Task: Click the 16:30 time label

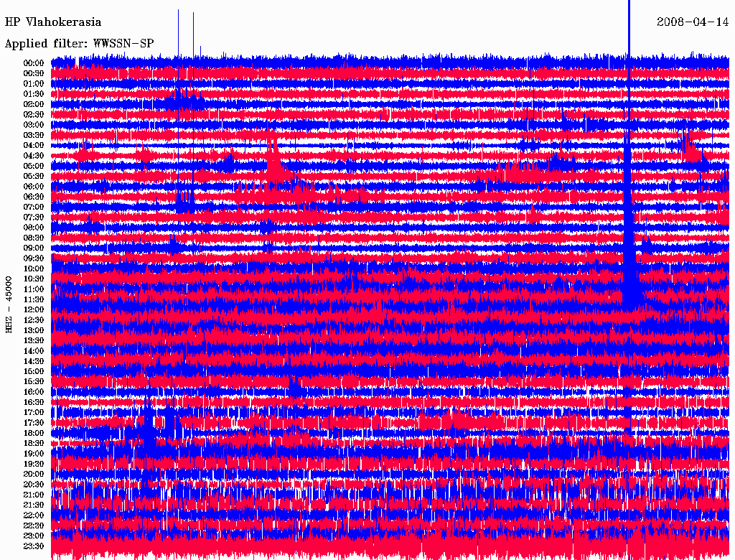Action: 34,403
